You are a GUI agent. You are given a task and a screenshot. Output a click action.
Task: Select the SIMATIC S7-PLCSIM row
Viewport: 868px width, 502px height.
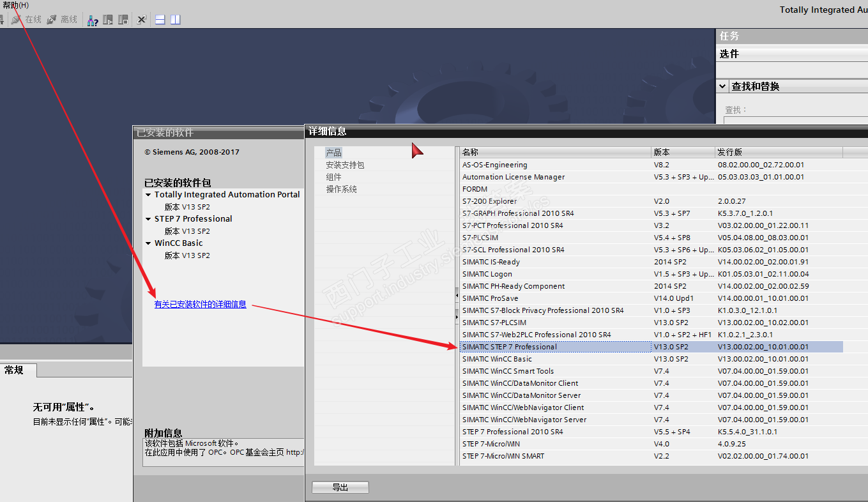tap(651, 323)
